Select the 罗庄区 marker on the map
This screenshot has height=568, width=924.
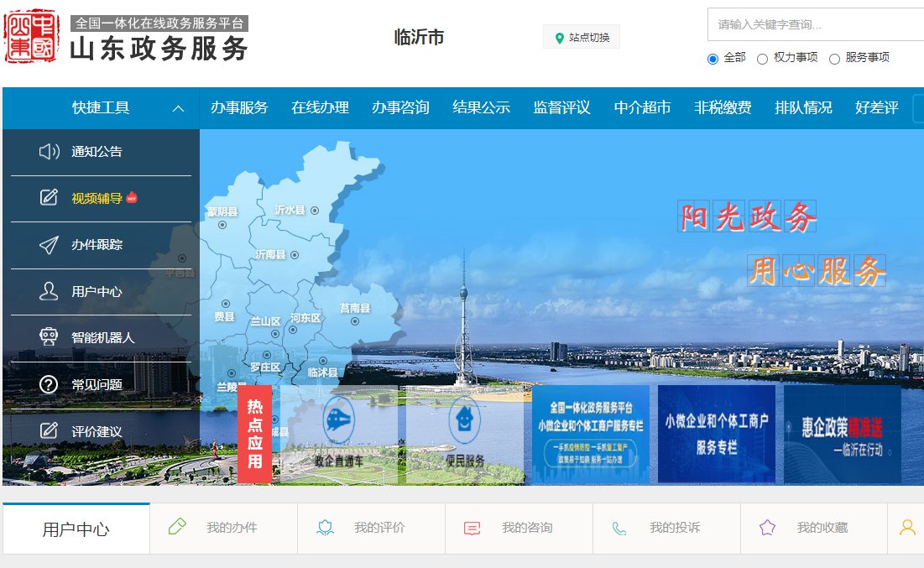pyautogui.click(x=267, y=355)
